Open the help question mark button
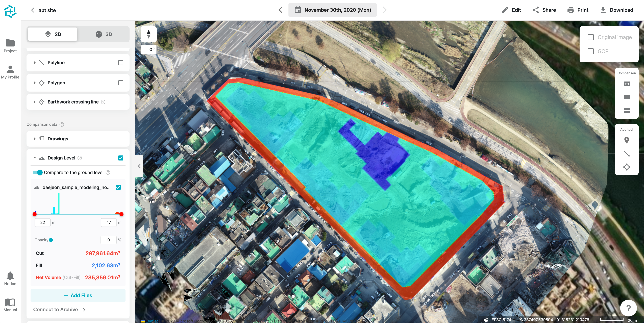Image resolution: width=644 pixels, height=323 pixels. click(628, 308)
